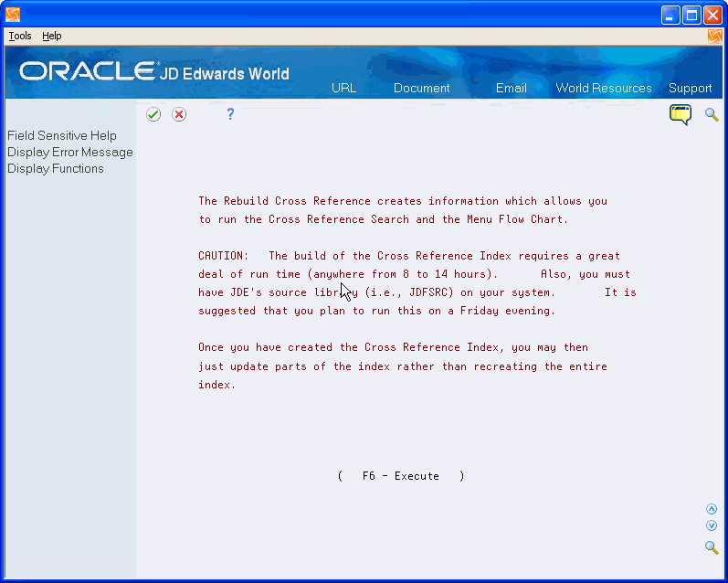Screen dimensions: 728x583
Task: Maximize the window
Action: [691, 16]
